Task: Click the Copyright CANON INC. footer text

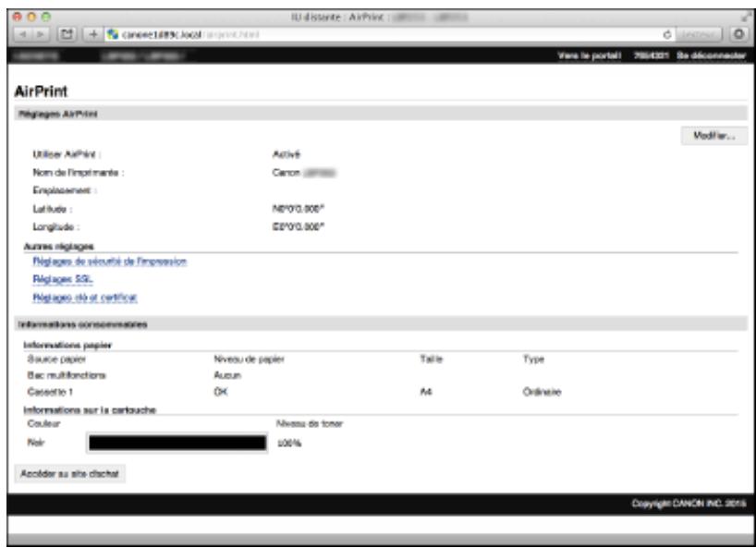Action: pos(689,504)
